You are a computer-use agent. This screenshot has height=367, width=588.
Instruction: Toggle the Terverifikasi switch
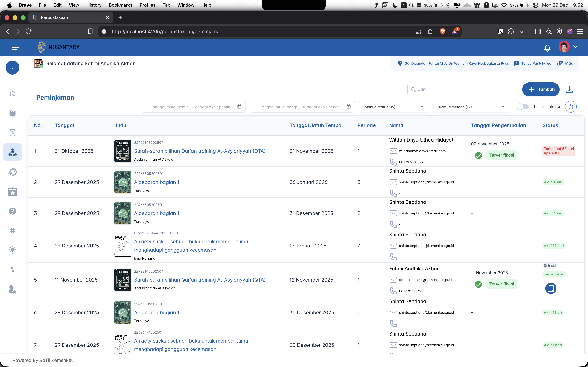point(523,107)
